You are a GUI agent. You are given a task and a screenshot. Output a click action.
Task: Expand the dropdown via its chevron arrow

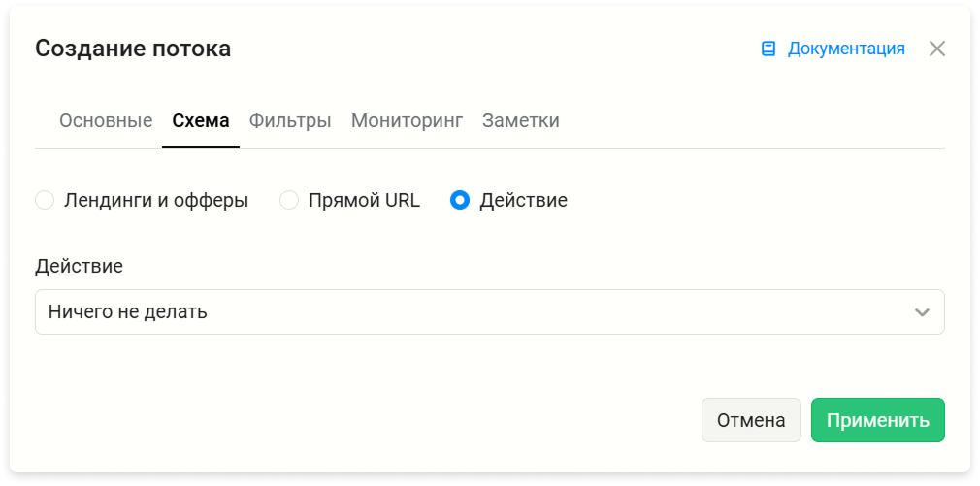click(x=922, y=312)
